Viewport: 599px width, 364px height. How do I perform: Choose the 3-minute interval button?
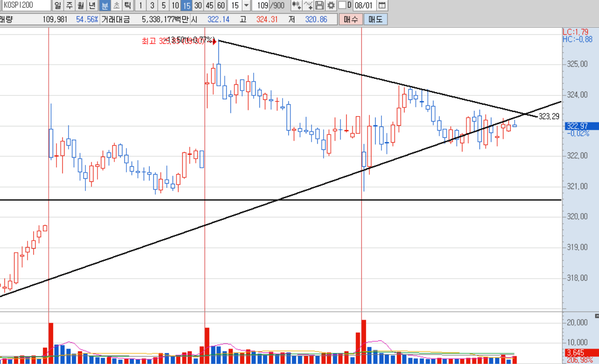click(x=152, y=5)
